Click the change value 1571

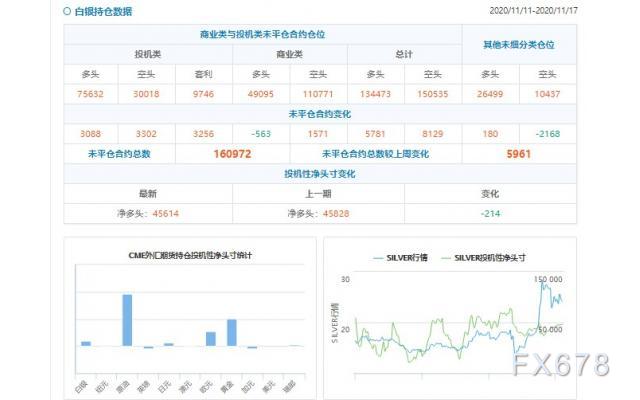point(318,134)
